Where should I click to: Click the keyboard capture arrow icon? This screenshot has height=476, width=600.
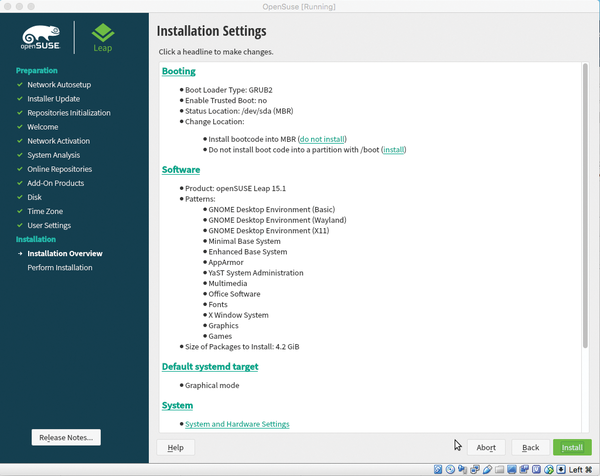[561, 469]
